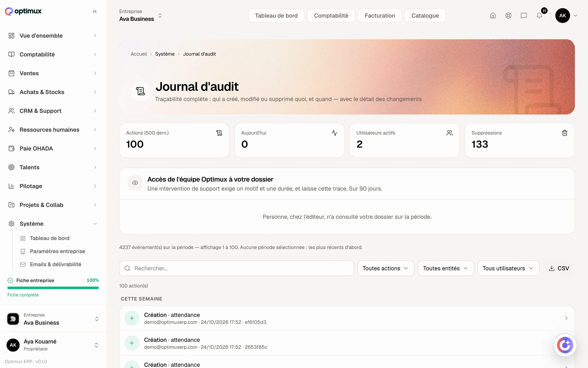The height and width of the screenshot is (368, 588).
Task: Expand Ressources humaines section
Action: tap(53, 130)
